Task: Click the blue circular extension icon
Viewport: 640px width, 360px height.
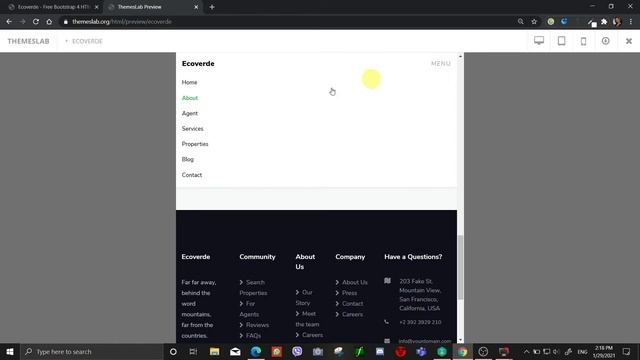Action: click(564, 22)
